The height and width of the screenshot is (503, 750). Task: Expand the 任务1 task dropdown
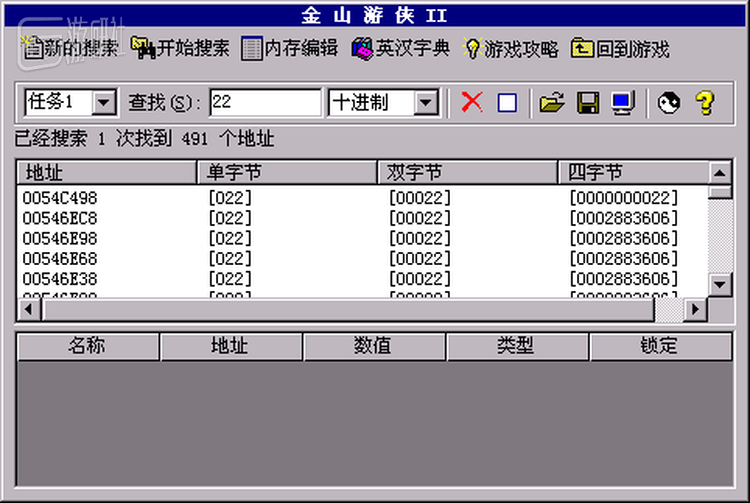tap(104, 102)
